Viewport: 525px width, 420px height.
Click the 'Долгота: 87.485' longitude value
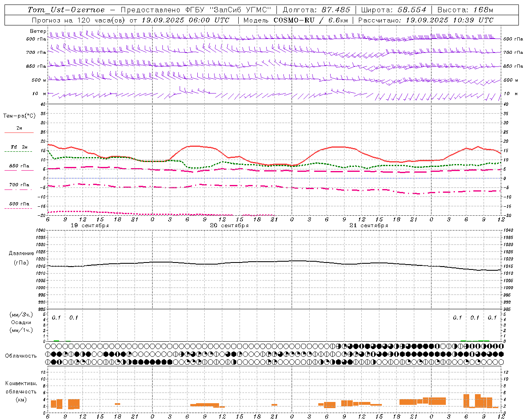tap(317, 10)
